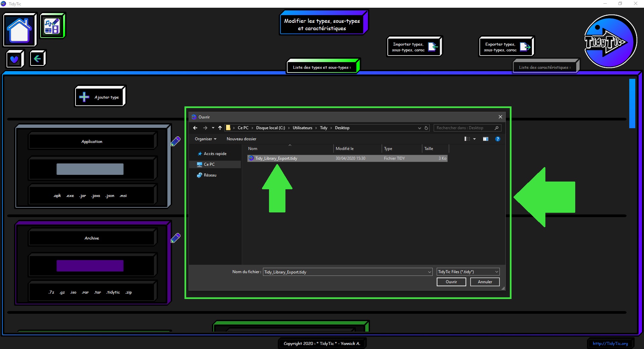644x349 pixels.
Task: Sort by the Nom column
Action: (x=290, y=149)
